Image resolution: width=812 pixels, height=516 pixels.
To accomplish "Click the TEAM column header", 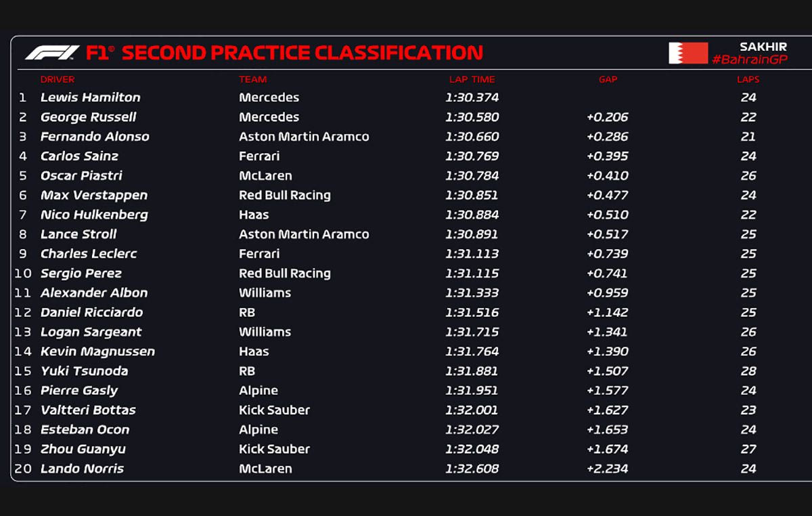I will coord(252,80).
